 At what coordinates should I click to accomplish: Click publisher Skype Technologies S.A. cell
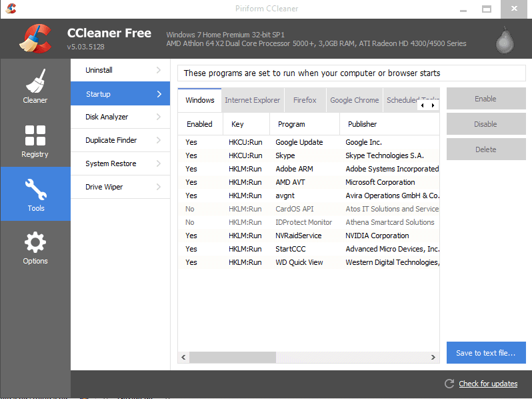[x=385, y=155]
